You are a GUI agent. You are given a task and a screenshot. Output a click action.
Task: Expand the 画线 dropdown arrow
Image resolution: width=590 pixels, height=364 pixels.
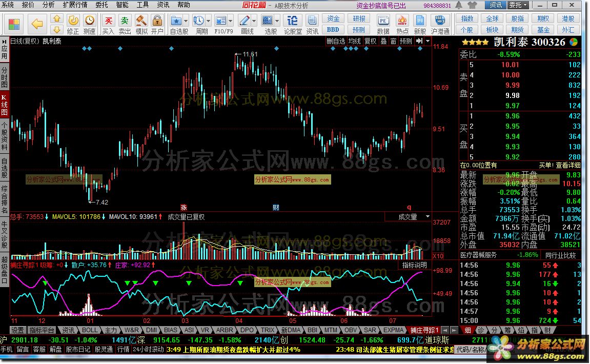(254, 21)
